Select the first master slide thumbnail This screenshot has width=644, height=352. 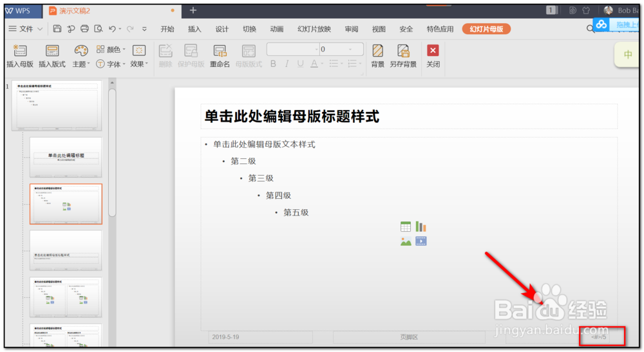point(57,106)
